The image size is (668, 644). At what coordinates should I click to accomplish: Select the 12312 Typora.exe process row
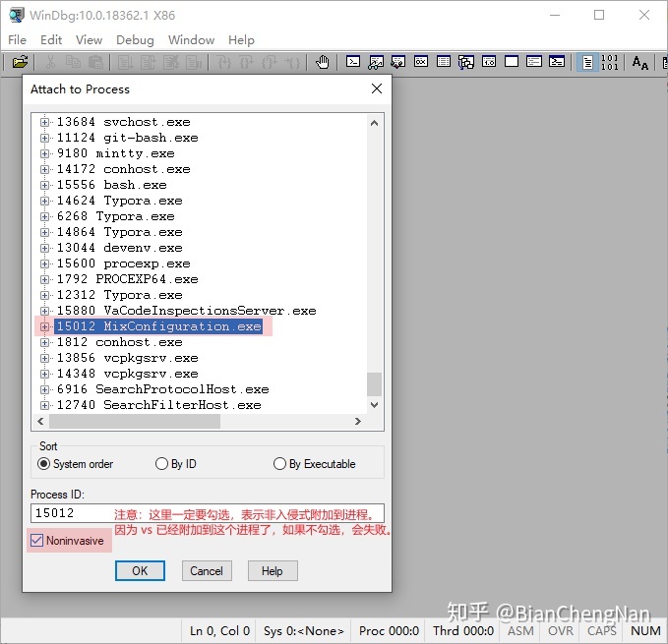(120, 295)
